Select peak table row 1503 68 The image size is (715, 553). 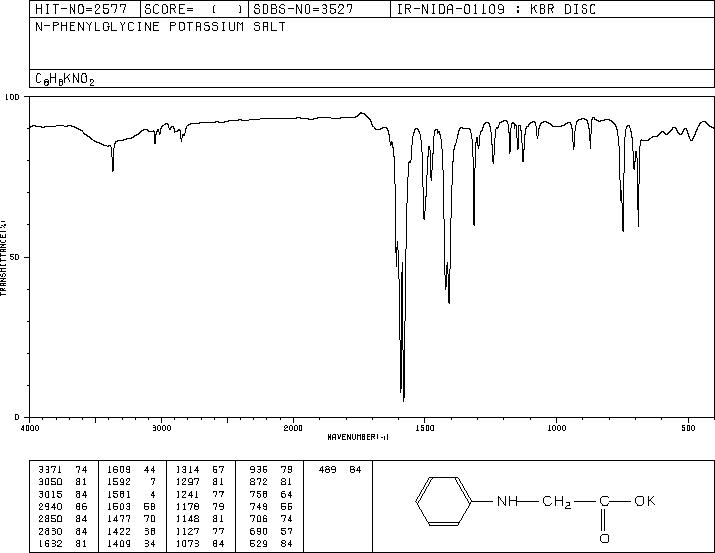131,506
